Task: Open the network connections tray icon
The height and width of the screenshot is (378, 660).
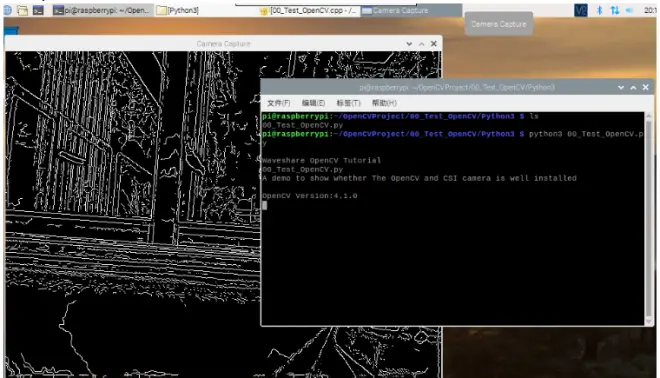Action: point(615,10)
